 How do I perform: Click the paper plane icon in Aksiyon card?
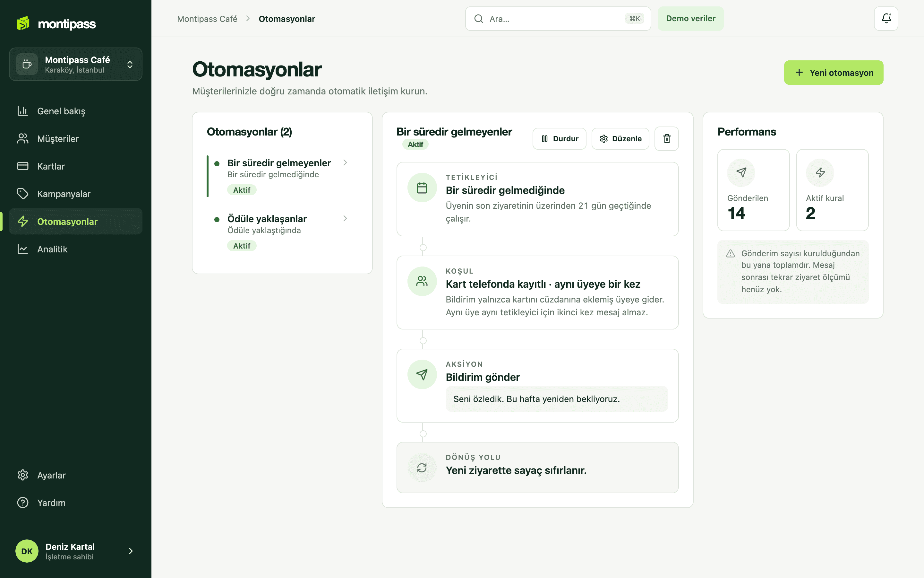pyautogui.click(x=422, y=375)
